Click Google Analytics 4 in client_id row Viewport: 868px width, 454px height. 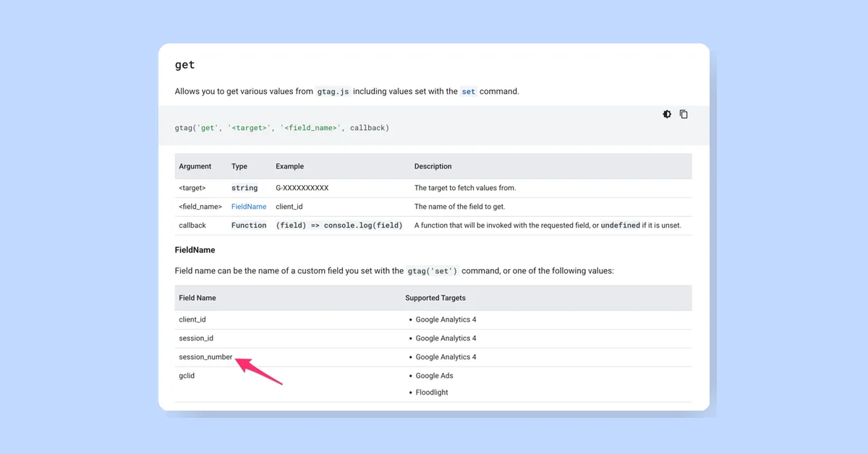[x=446, y=320]
